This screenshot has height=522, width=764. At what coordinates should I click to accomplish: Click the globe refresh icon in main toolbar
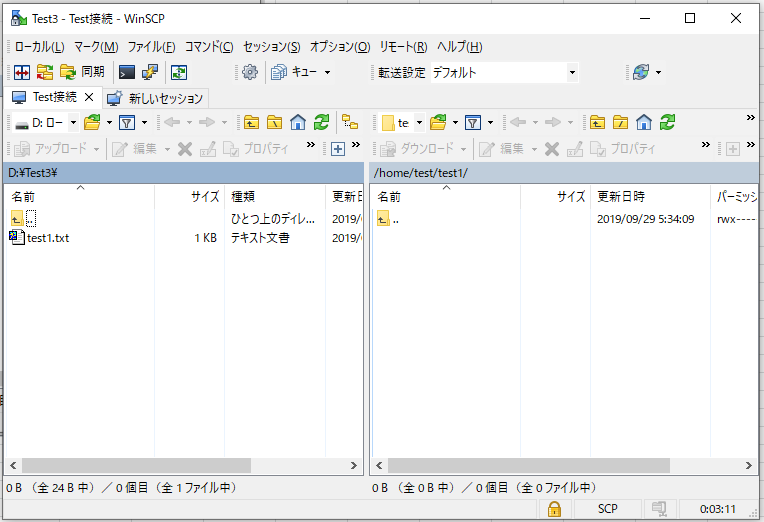point(641,73)
